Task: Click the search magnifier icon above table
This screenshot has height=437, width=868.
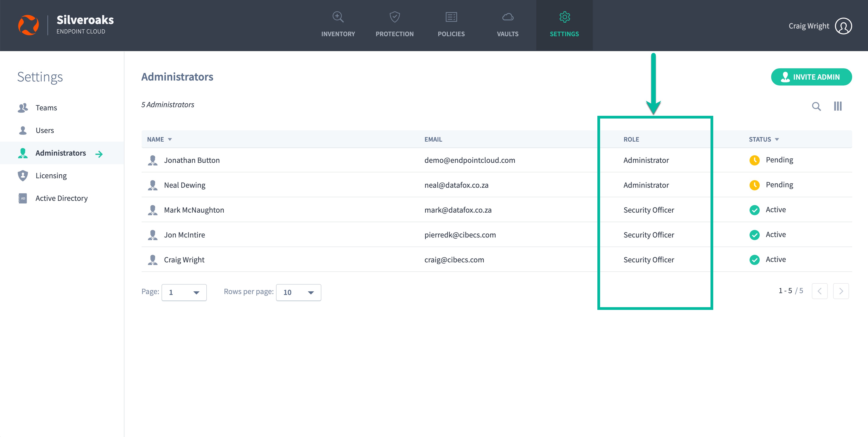Action: pos(816,107)
